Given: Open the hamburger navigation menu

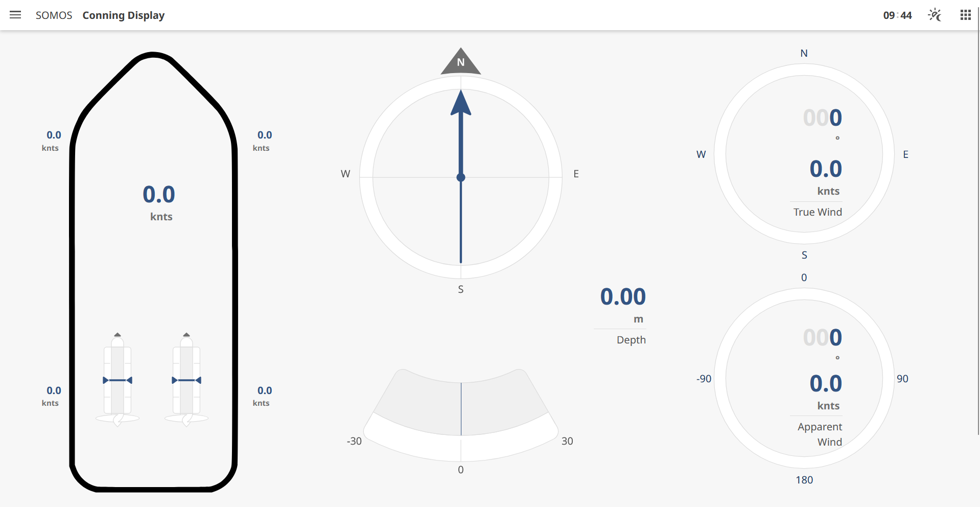Looking at the screenshot, I should pyautogui.click(x=15, y=15).
